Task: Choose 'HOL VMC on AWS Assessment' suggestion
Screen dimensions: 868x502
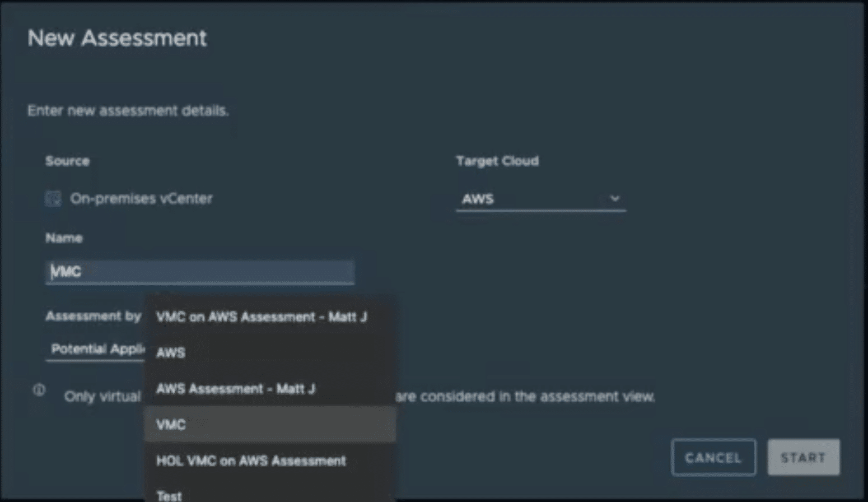Action: click(x=251, y=461)
